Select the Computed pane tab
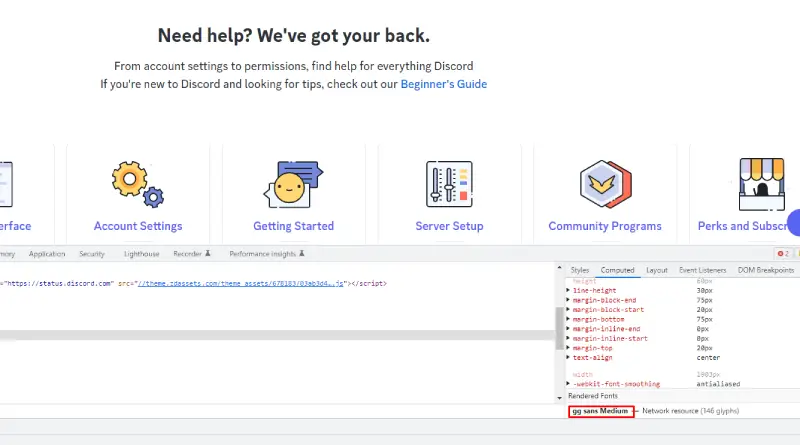This screenshot has height=445, width=800. pos(617,270)
